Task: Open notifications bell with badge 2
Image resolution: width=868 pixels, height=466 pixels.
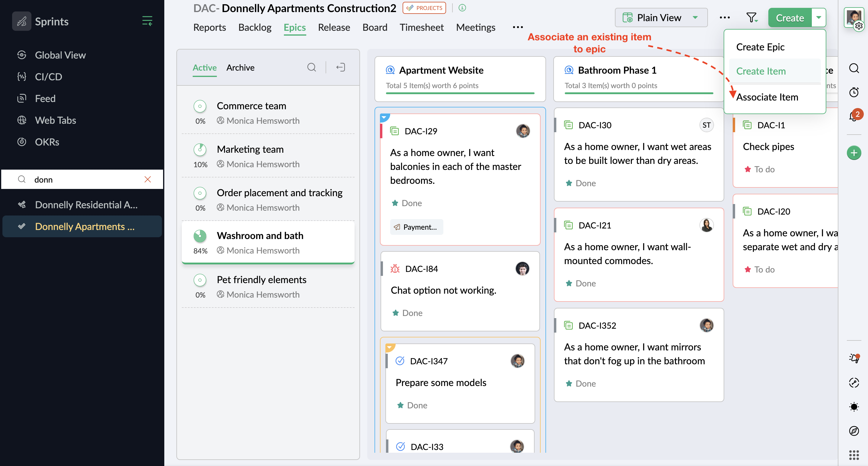Action: point(853,116)
